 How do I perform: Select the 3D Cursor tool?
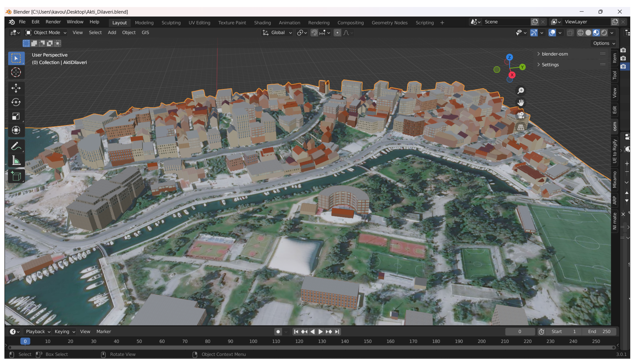click(16, 72)
